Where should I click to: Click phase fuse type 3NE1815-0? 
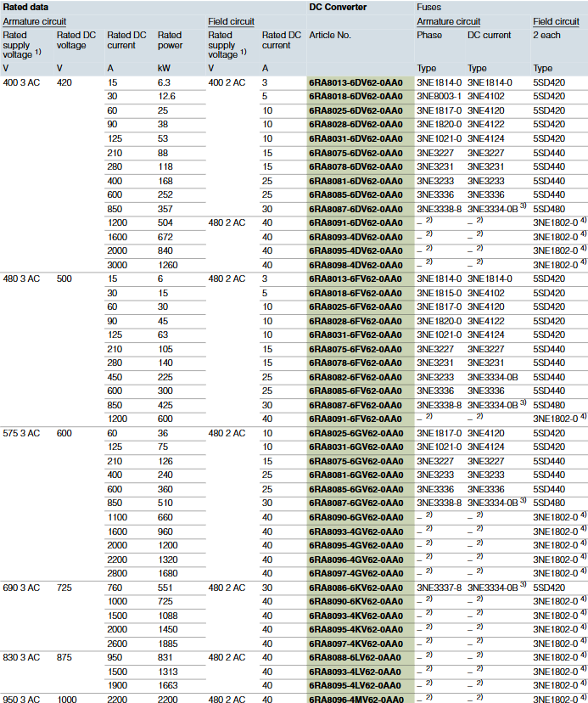pyautogui.click(x=440, y=293)
